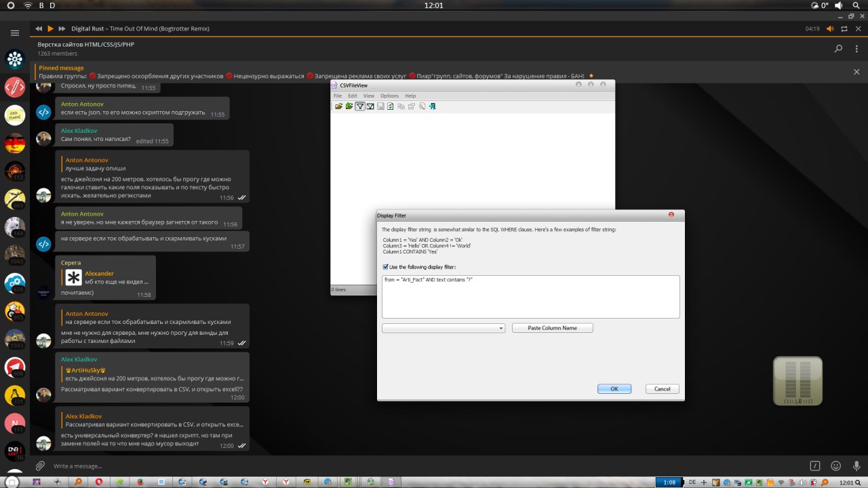868x488 pixels.
Task: Click the Refresh icon in CSVFileView toolbar
Action: (391, 106)
